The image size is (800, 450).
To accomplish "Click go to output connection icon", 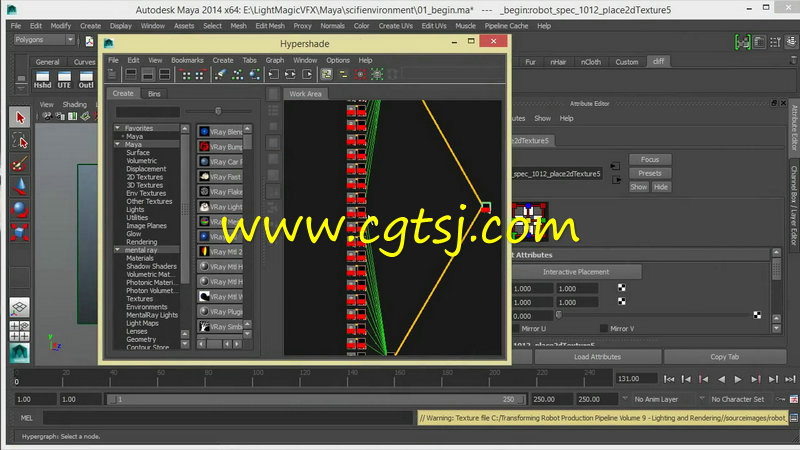I will (x=616, y=180).
